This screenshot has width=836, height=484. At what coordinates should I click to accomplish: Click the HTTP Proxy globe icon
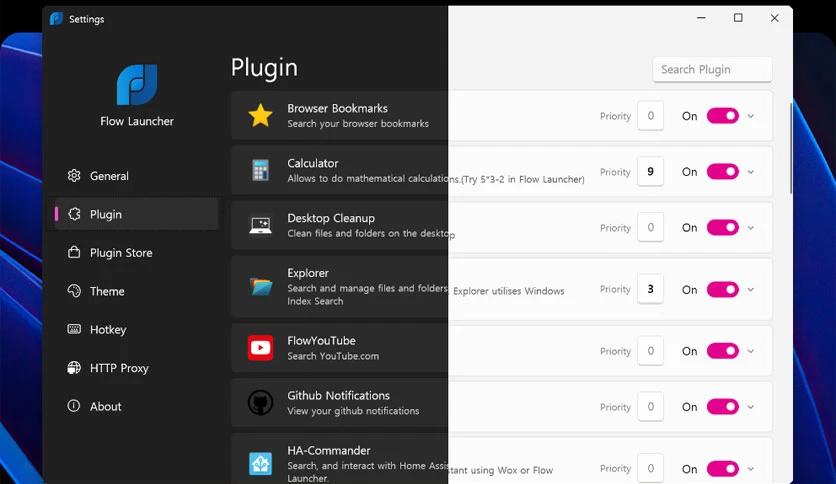pyautogui.click(x=74, y=367)
